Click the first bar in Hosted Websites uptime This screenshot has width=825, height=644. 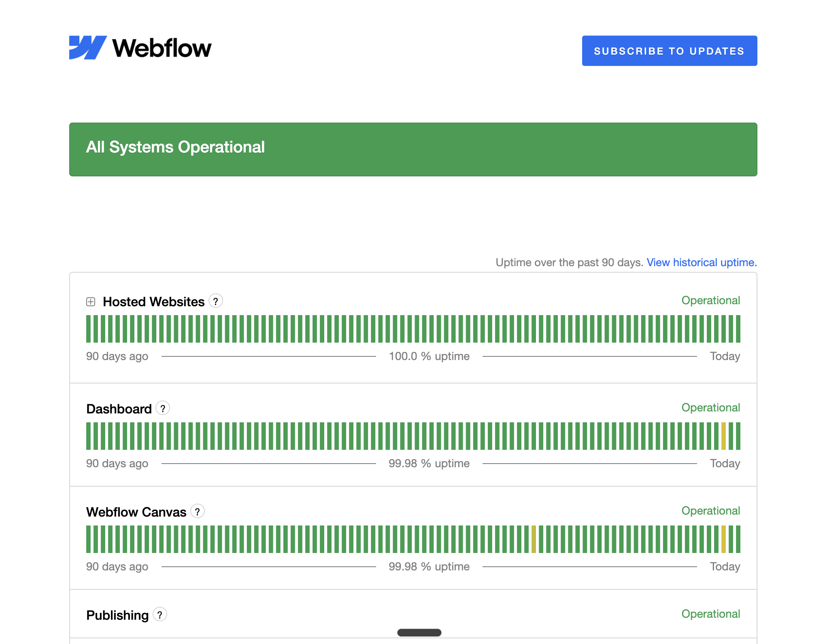pos(88,329)
